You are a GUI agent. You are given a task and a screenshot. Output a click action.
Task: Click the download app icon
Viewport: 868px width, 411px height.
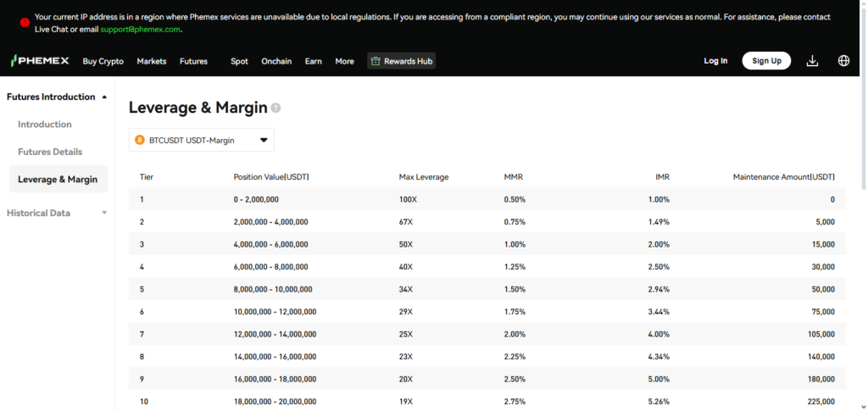pyautogui.click(x=812, y=61)
